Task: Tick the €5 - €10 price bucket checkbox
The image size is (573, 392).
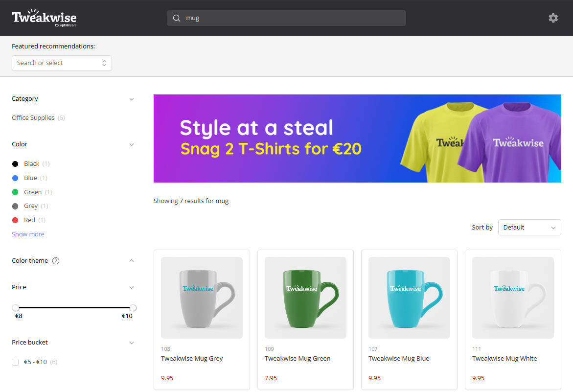Action: (x=15, y=362)
